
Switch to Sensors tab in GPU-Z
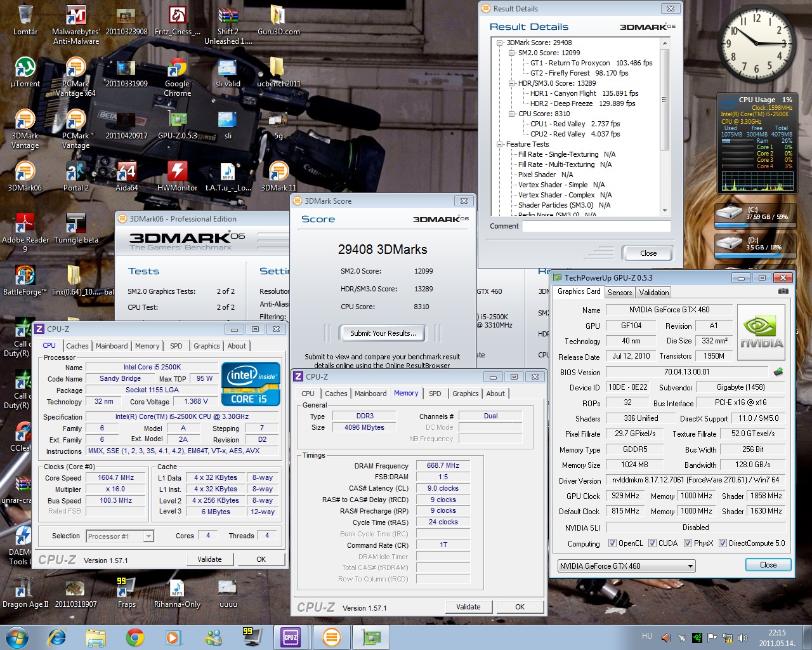tap(620, 293)
